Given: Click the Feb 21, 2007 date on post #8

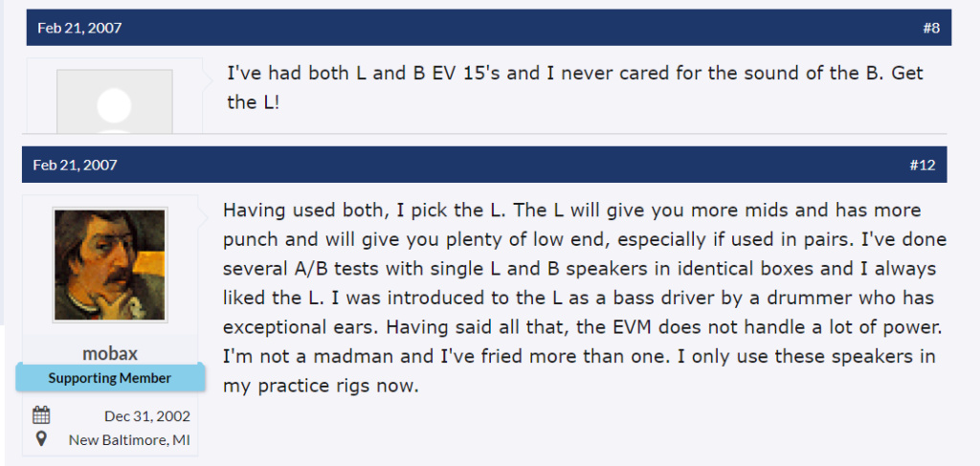Looking at the screenshot, I should click(x=79, y=28).
